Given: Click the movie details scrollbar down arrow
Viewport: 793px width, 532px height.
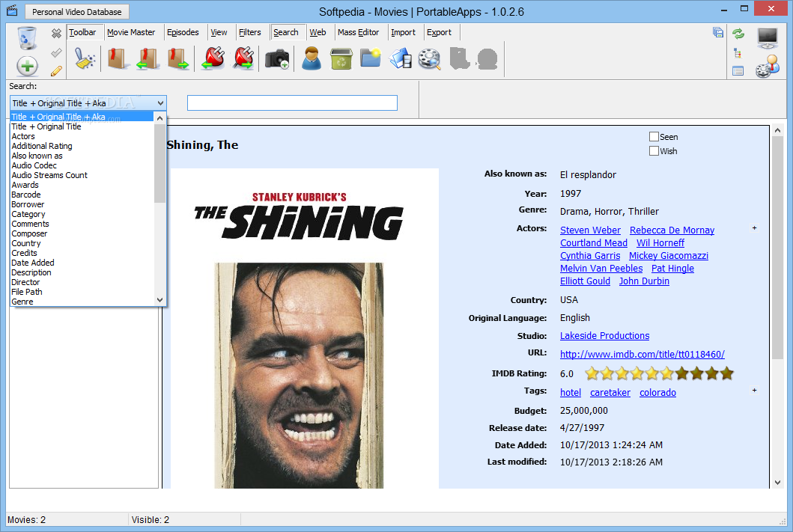Looking at the screenshot, I should tap(777, 483).
